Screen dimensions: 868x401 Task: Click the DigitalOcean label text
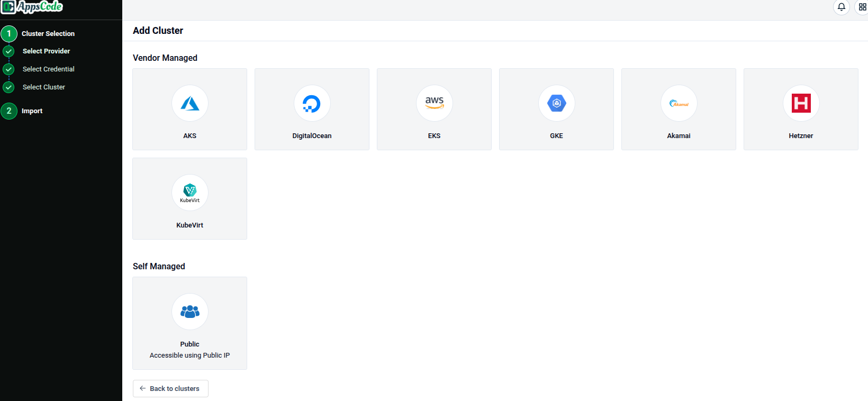click(312, 136)
